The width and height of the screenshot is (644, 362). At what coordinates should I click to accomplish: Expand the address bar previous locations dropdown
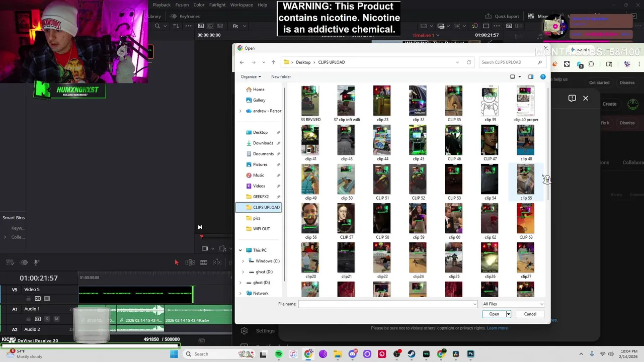point(457,62)
